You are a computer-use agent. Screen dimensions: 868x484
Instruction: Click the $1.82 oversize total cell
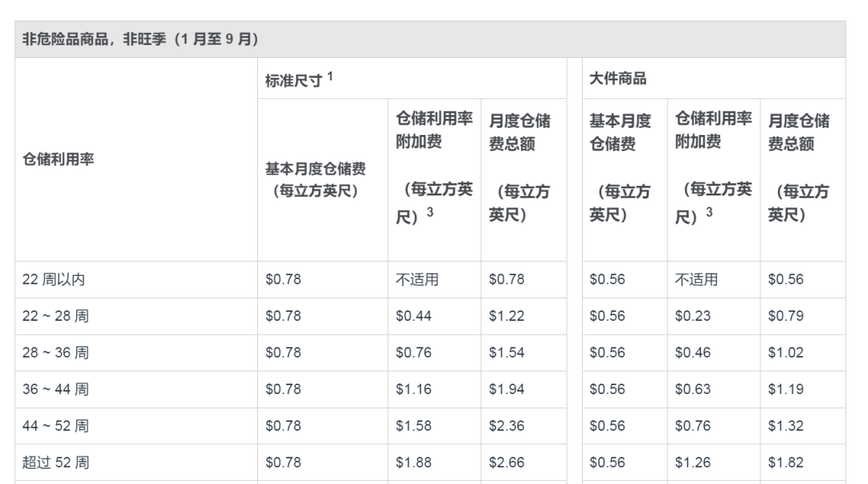tap(785, 462)
